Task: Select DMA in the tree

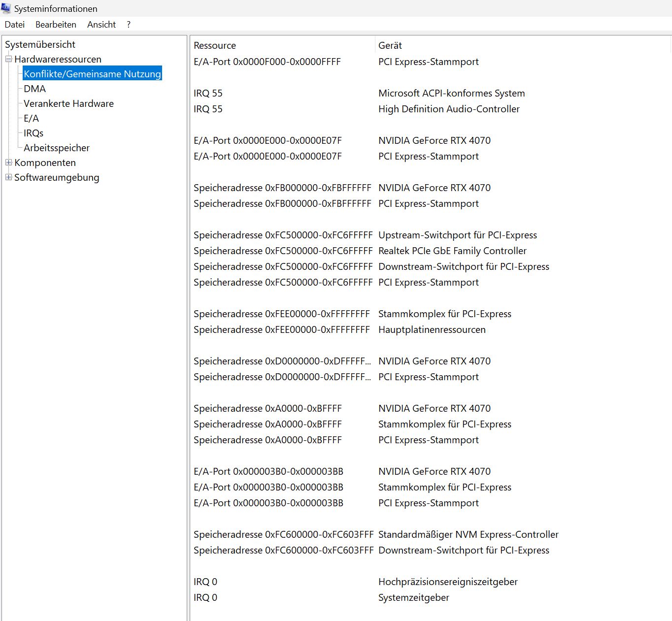Action: click(x=34, y=89)
